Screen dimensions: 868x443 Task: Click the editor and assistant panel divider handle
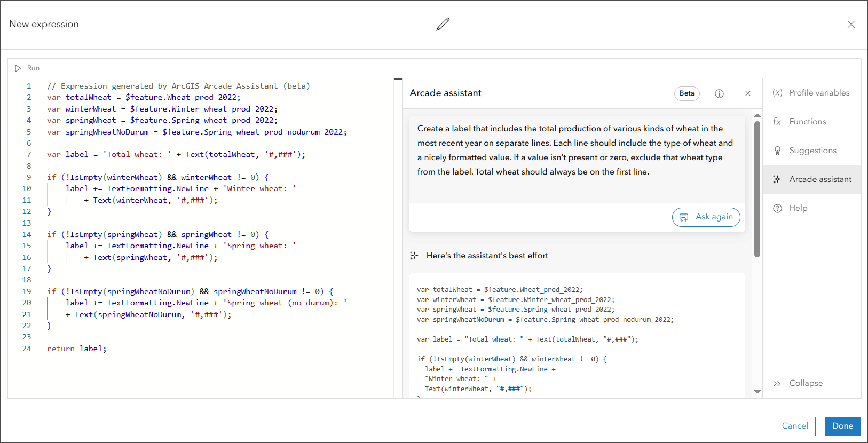tap(398, 79)
